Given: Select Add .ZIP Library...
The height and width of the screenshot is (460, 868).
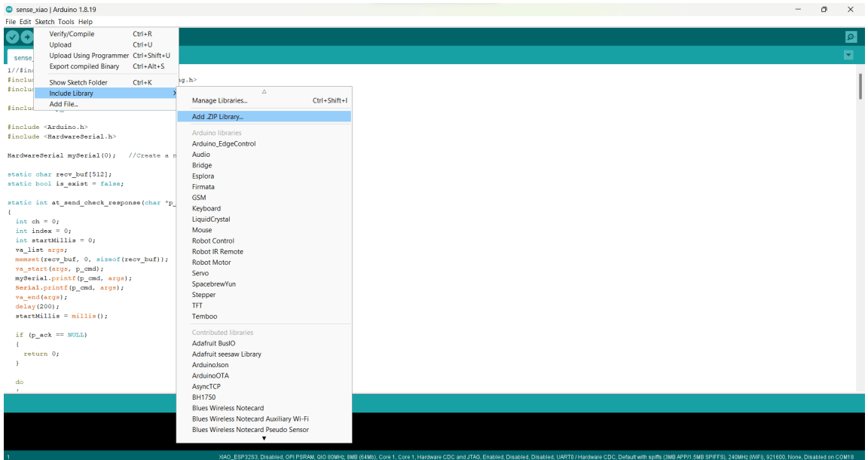Looking at the screenshot, I should [x=264, y=116].
